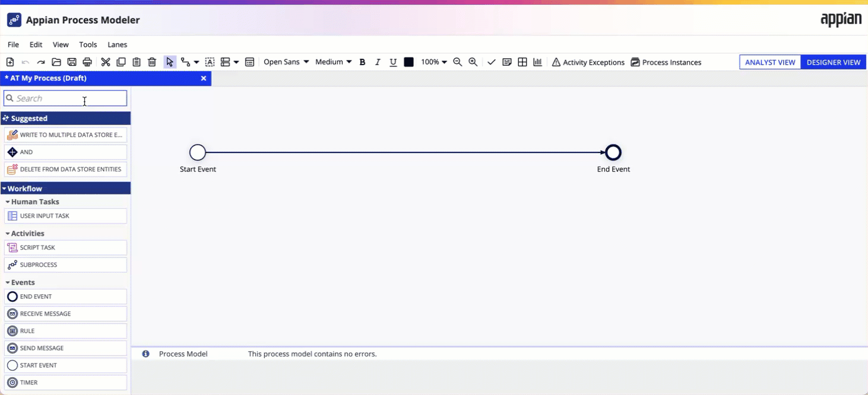Toggle the canvas grid icon
Screen dimensions: 868x395
(x=522, y=62)
